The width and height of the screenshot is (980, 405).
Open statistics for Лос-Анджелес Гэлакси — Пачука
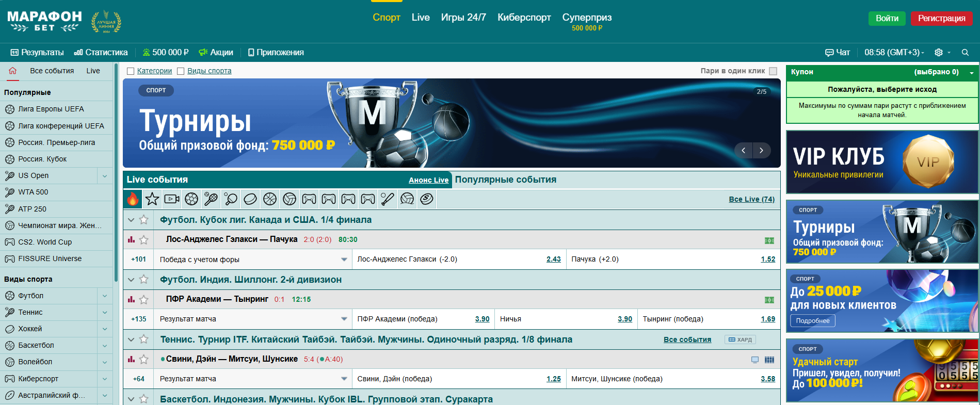tap(131, 239)
